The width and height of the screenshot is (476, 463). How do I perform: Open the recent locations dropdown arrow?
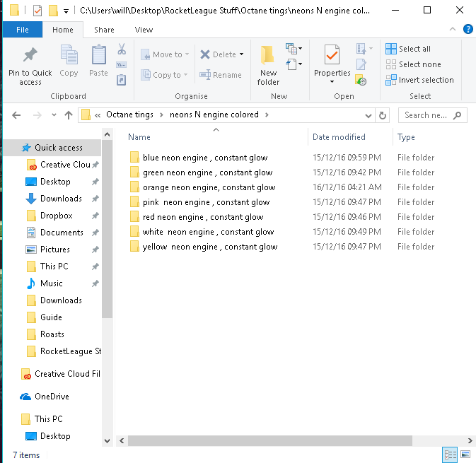(54, 115)
